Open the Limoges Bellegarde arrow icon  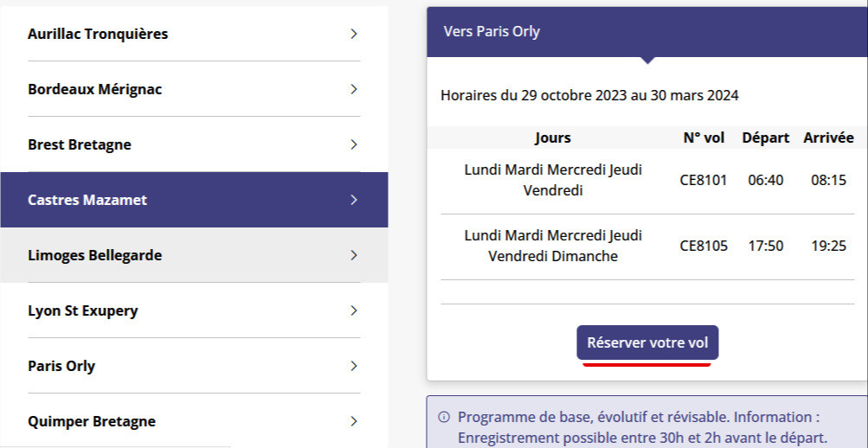354,255
